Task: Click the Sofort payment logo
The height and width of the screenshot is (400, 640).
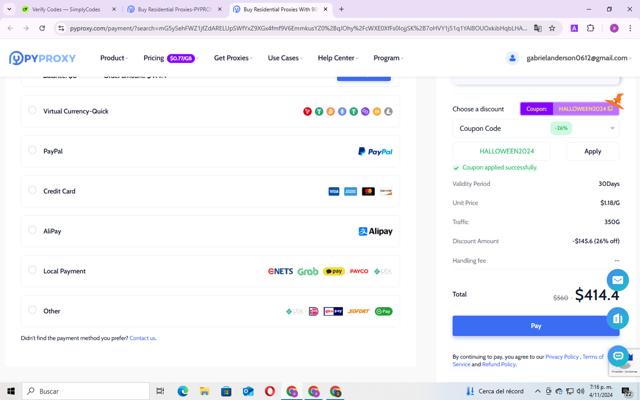Action: [x=358, y=311]
